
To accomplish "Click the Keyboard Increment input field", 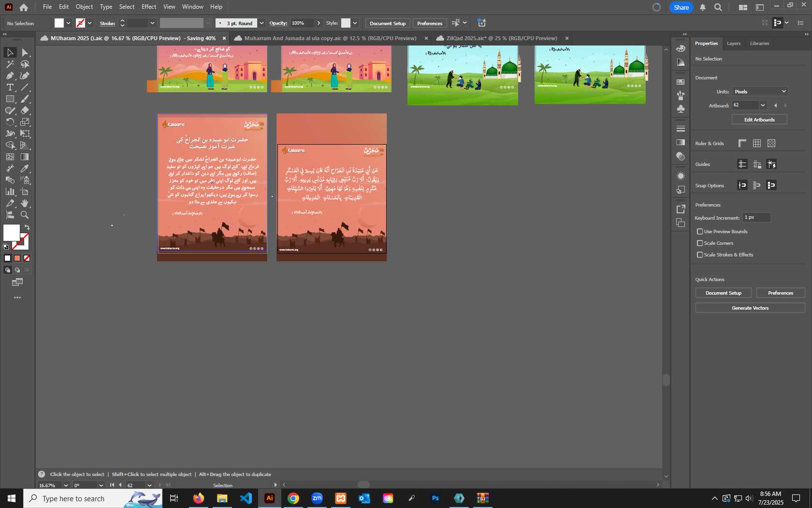I will point(756,218).
